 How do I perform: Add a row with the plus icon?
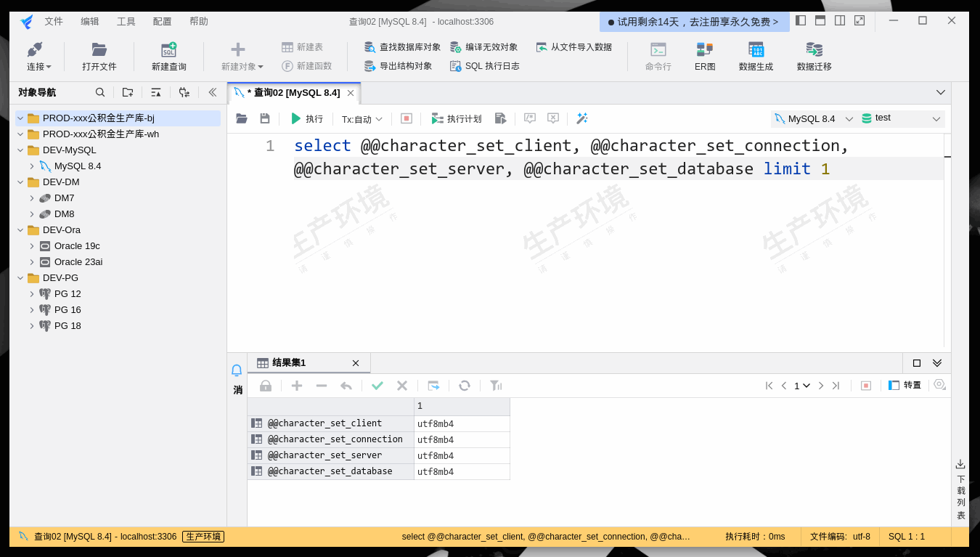click(x=297, y=386)
